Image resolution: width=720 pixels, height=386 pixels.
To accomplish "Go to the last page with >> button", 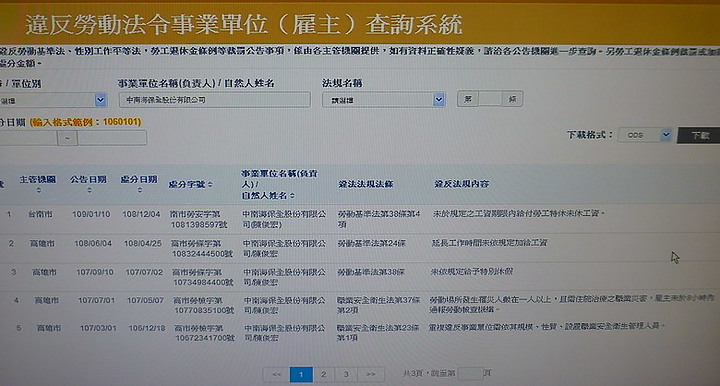I will (x=370, y=374).
